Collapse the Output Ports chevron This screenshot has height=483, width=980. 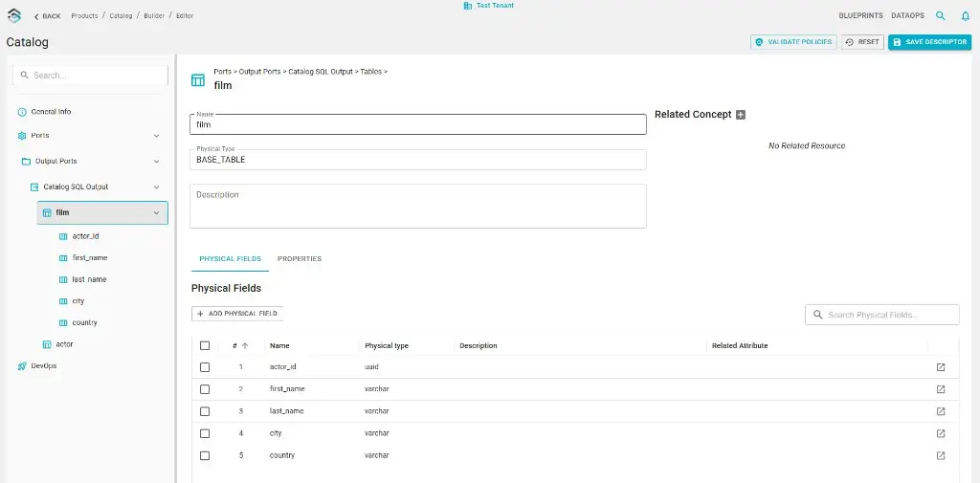(156, 162)
